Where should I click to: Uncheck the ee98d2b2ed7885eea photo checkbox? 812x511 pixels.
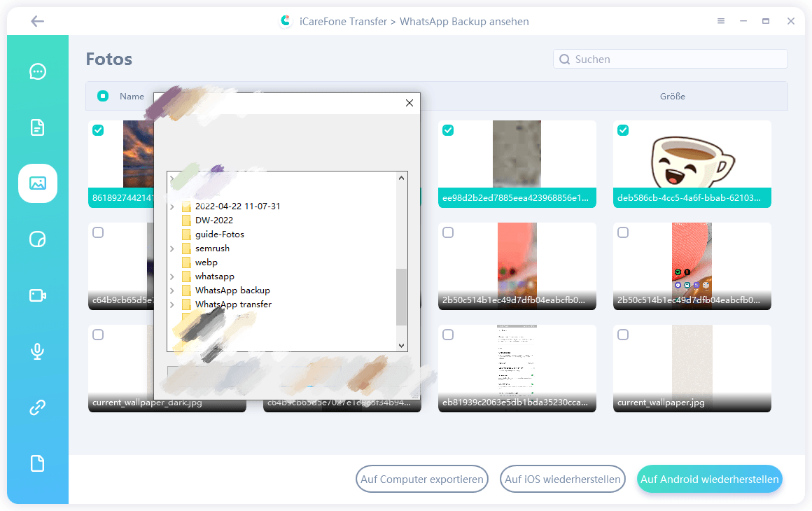point(448,130)
